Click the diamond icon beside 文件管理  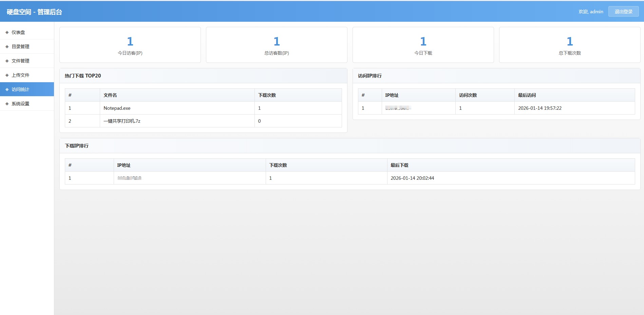7,61
